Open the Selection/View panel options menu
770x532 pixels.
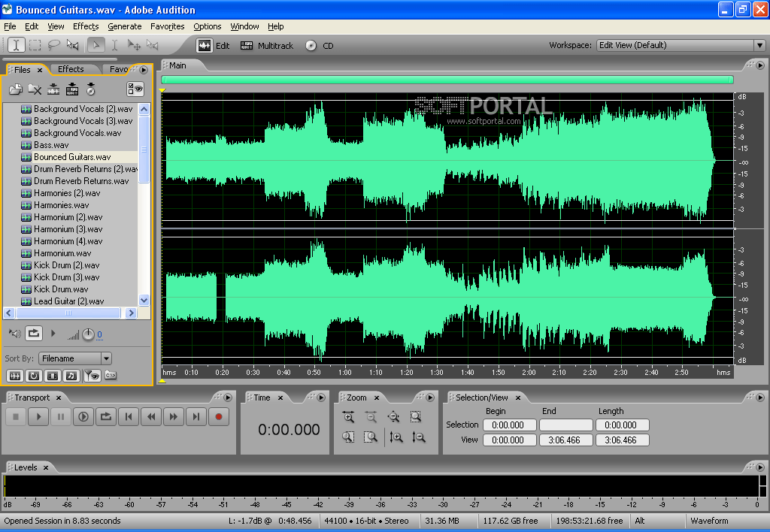point(760,397)
